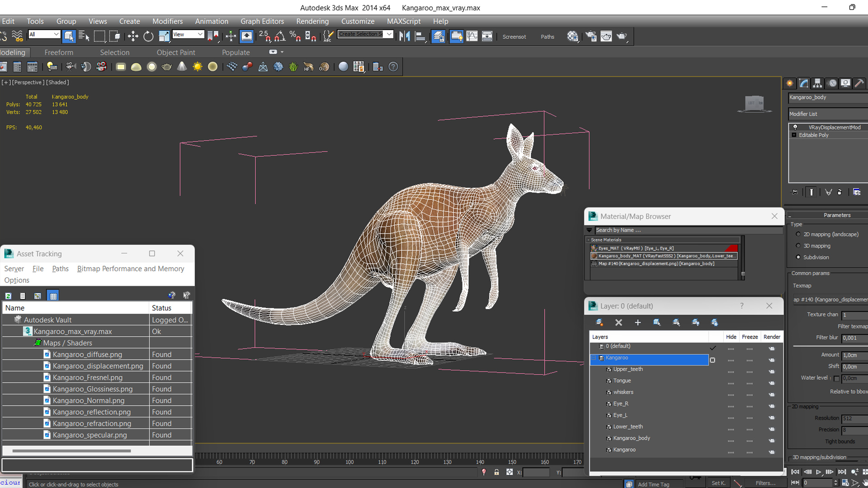Toggle the Water level checkbox

pyautogui.click(x=836, y=378)
